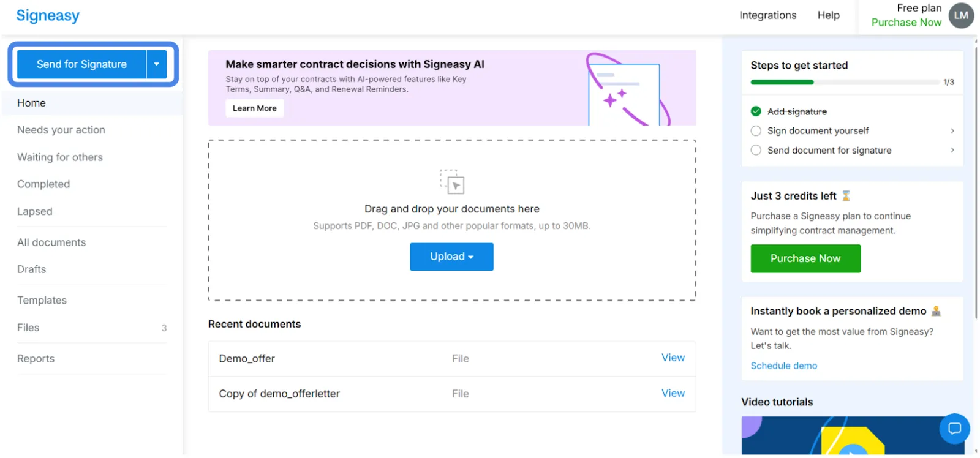980x458 pixels.
Task: Click the Signeasy AI banner illustration
Action: pos(628,89)
